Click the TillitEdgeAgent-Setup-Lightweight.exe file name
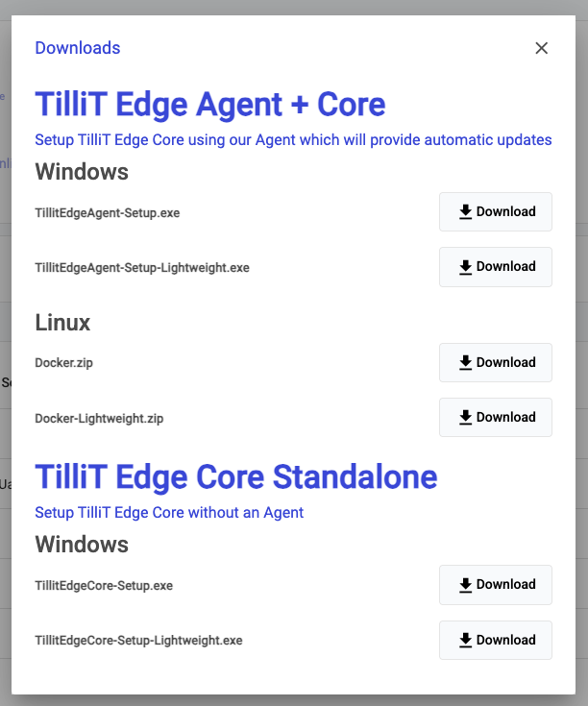This screenshot has height=706, width=588. [x=142, y=268]
